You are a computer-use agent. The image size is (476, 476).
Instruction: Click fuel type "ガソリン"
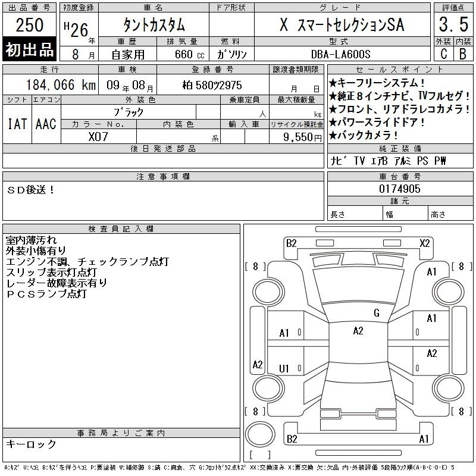[231, 55]
